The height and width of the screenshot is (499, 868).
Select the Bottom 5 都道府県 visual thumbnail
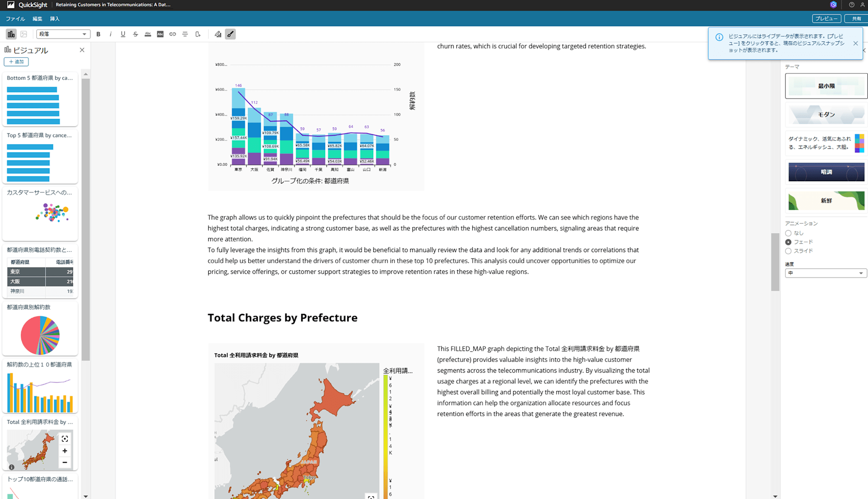click(x=40, y=99)
